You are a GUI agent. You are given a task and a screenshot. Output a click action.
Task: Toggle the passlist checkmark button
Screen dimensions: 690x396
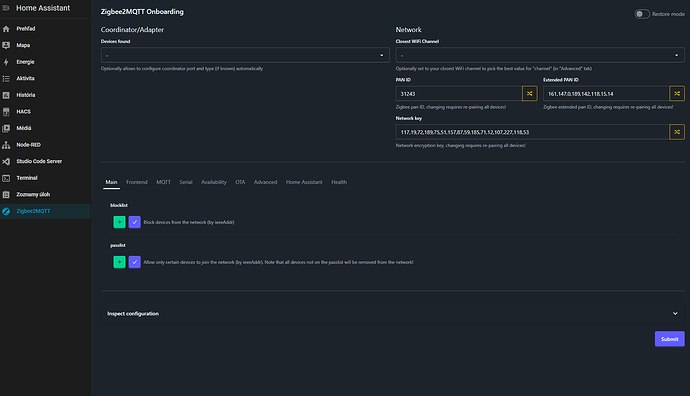135,262
